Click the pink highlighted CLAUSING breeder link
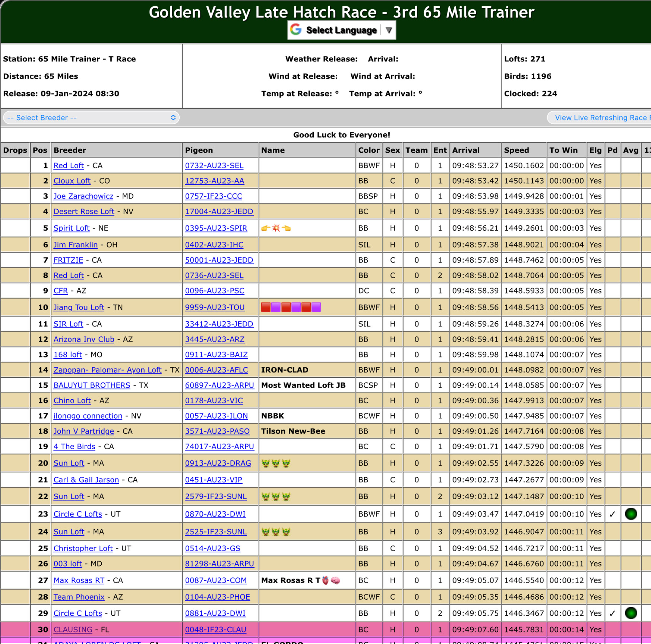Image resolution: width=651 pixels, height=644 pixels. coord(73,629)
